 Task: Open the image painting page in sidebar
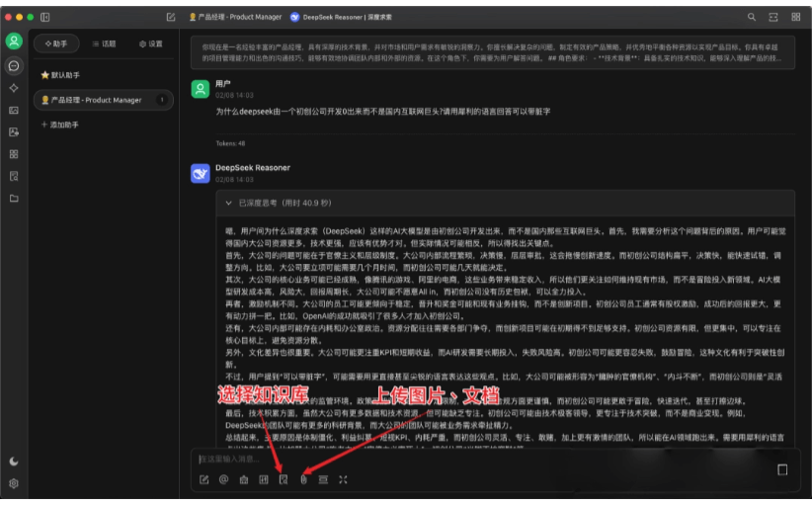(14, 111)
